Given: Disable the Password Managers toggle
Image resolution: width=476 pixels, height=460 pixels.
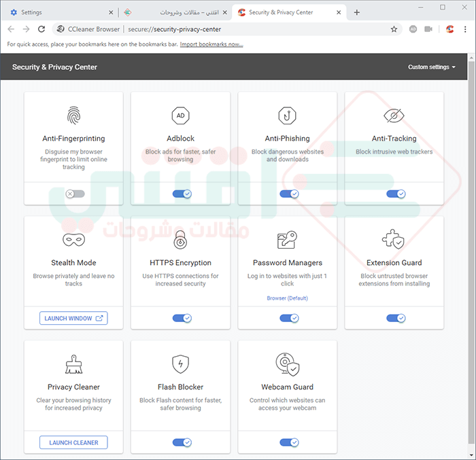Looking at the screenshot, I should point(289,318).
